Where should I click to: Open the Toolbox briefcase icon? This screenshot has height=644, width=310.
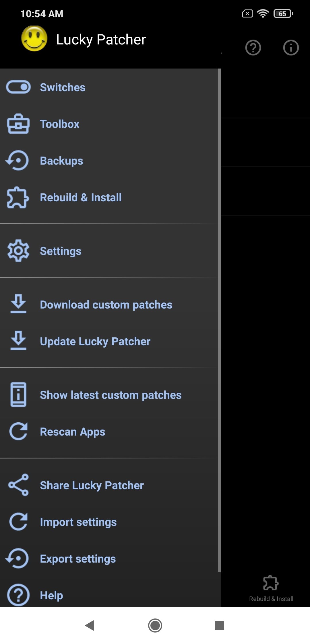[x=18, y=124]
